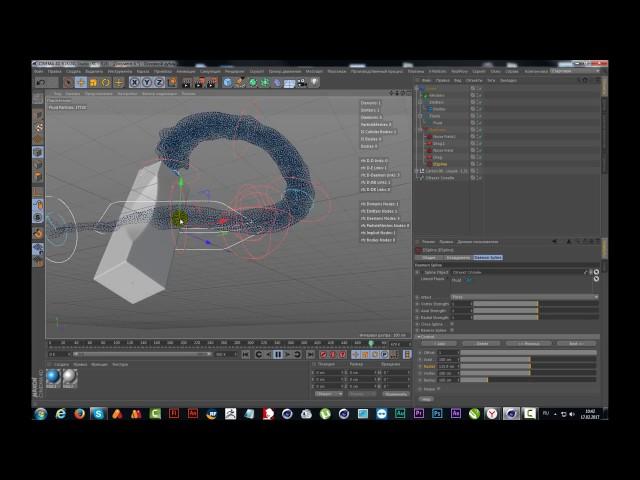Switch to Координаты attribute tab

(458, 258)
